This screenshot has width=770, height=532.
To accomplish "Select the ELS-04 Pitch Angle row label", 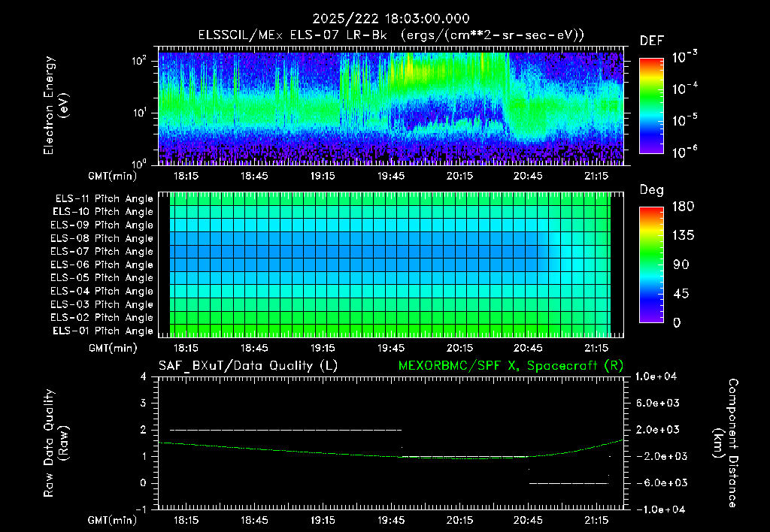I will pyautogui.click(x=102, y=291).
